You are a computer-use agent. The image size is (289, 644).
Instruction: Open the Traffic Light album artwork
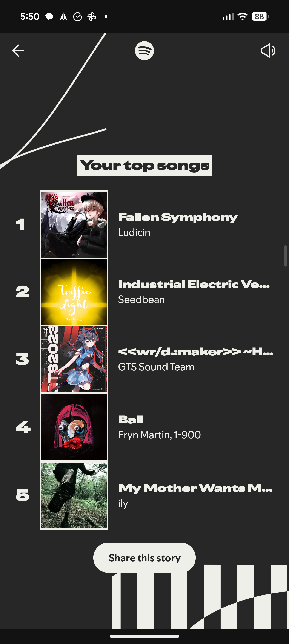pyautogui.click(x=74, y=292)
